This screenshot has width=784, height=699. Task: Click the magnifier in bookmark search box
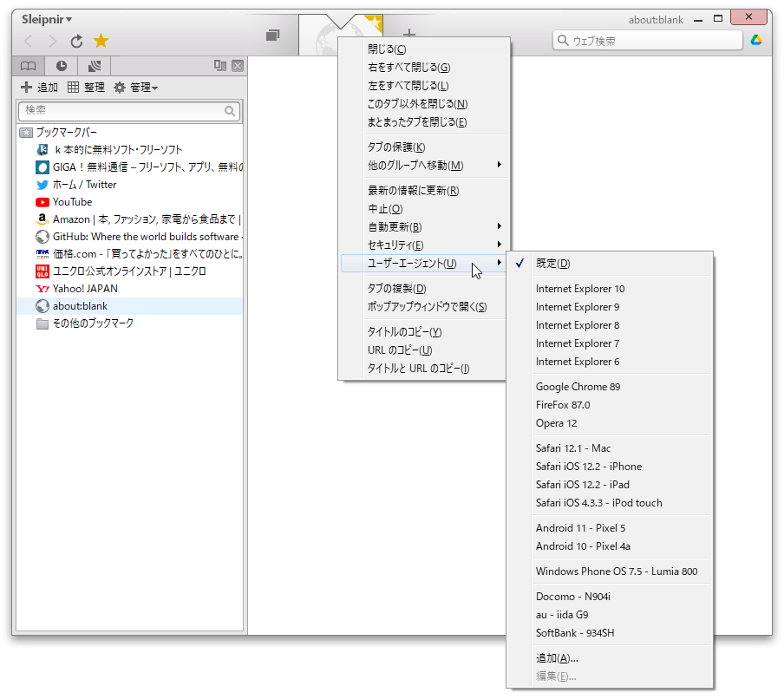point(230,110)
